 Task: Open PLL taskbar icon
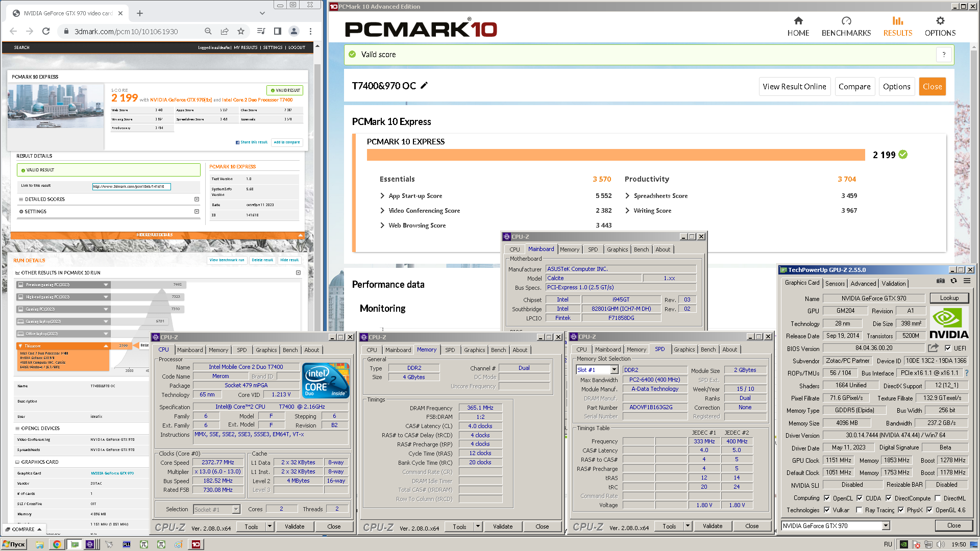pos(126,544)
